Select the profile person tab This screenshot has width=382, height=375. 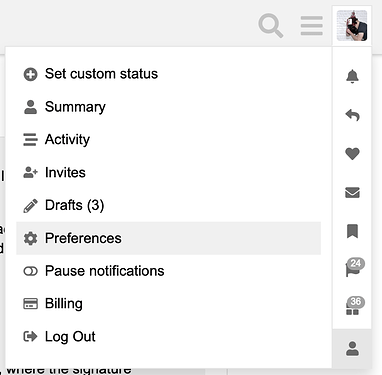(352, 349)
